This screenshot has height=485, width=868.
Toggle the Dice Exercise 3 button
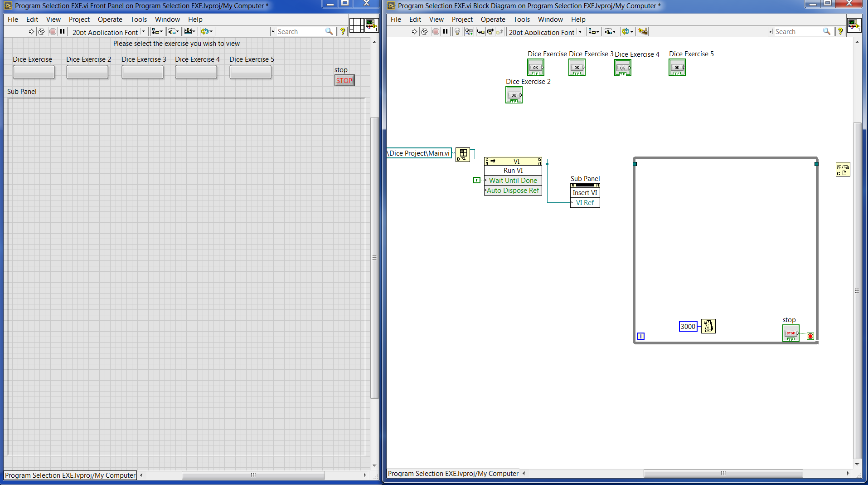[x=143, y=72]
